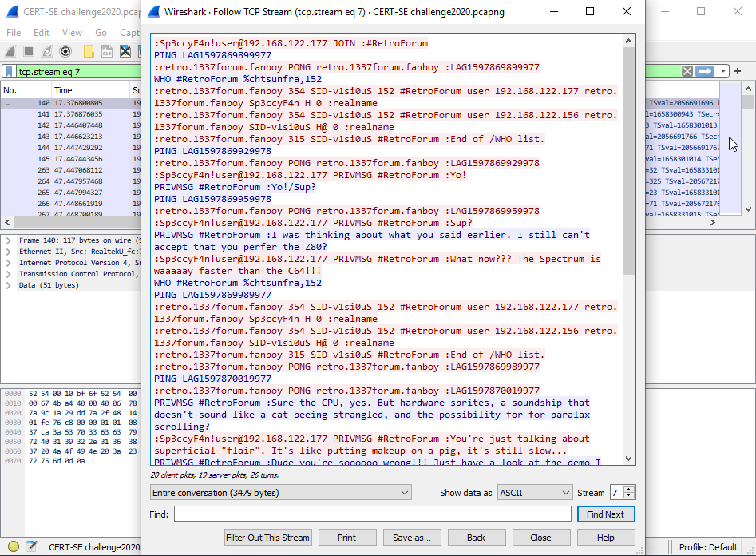Click the restart capture icon
The height and width of the screenshot is (556, 756).
point(47,51)
